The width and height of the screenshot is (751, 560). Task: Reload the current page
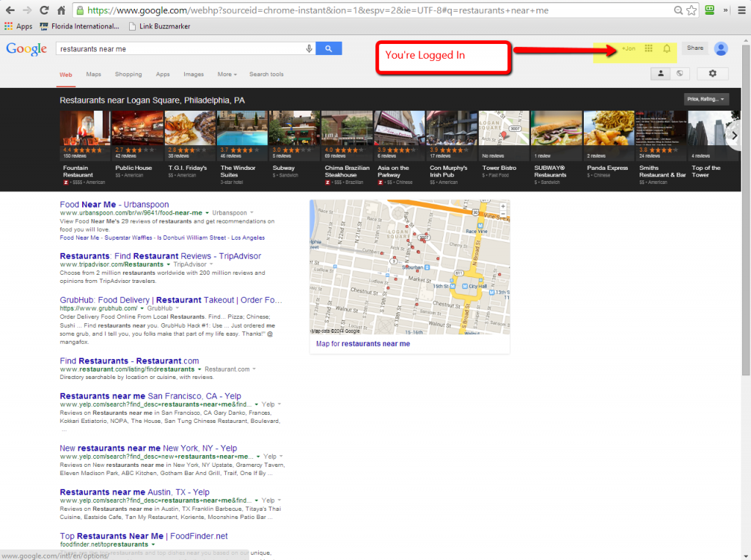44,10
